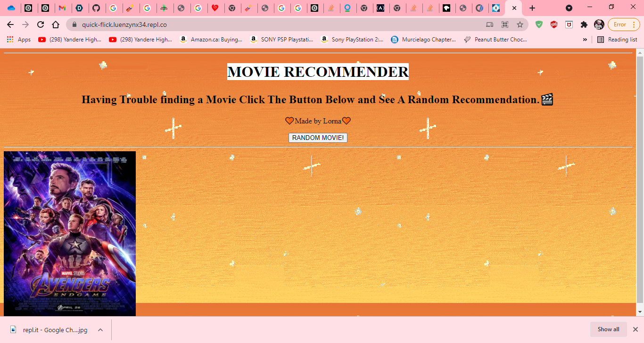
Task: Open the QR code generator icon
Action: [505, 24]
